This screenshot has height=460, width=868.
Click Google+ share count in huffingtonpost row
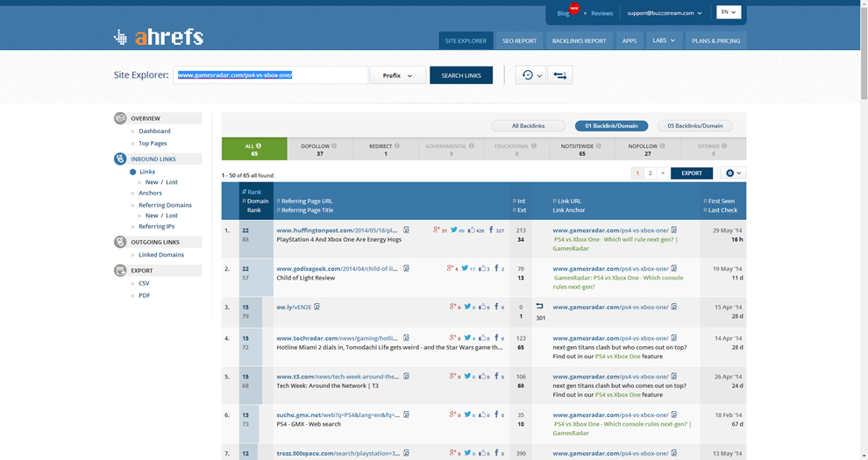click(x=440, y=230)
